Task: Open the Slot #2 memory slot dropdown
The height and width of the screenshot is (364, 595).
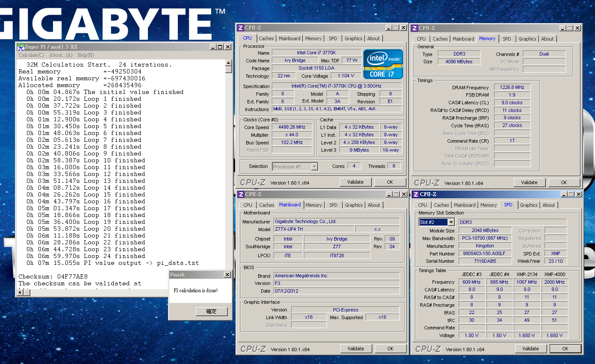Action: click(x=451, y=222)
